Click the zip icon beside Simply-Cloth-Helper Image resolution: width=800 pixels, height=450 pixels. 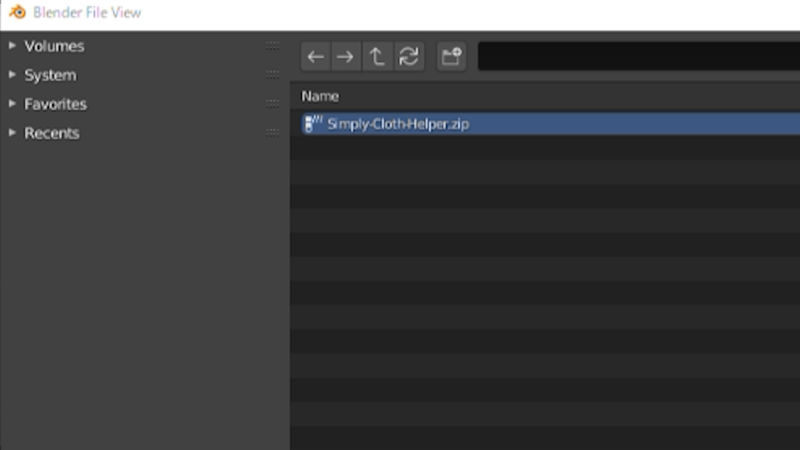pos(313,123)
